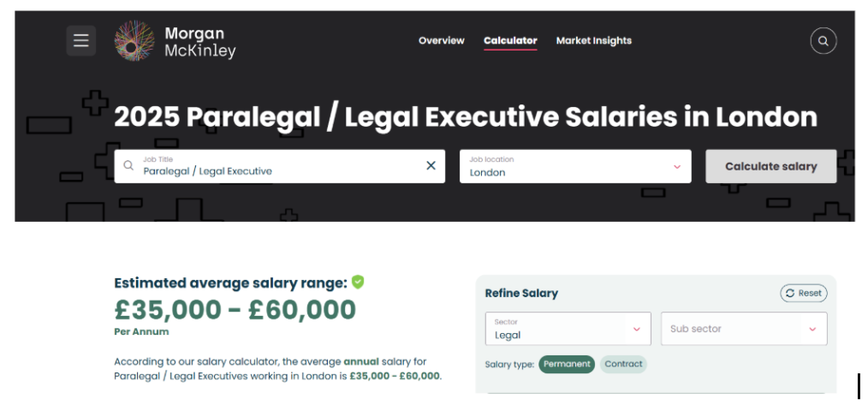
Task: Clear the Job Title field
Action: point(431,165)
